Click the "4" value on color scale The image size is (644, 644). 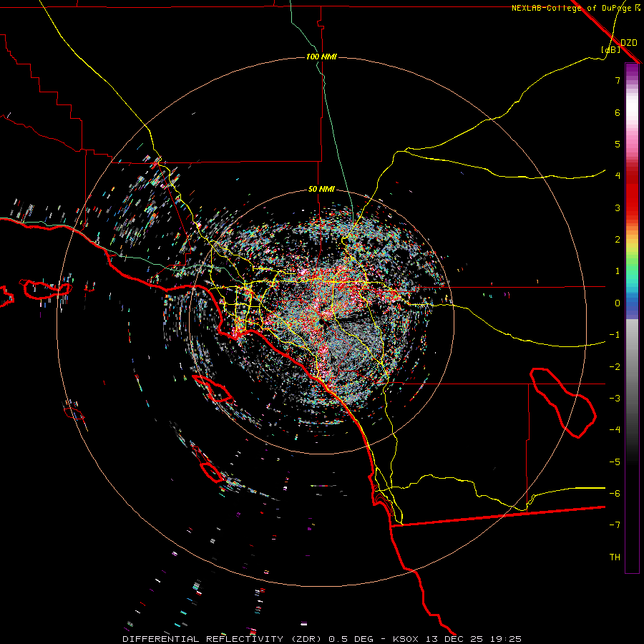[618, 176]
